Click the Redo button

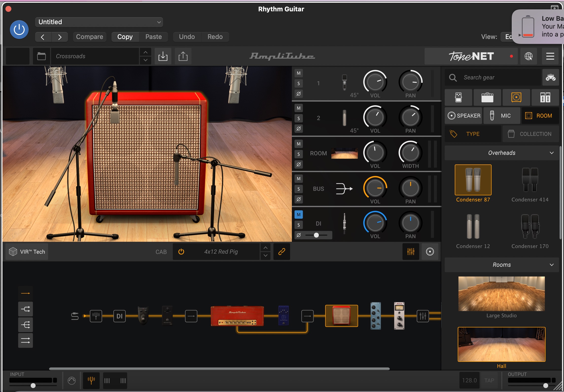click(x=215, y=37)
